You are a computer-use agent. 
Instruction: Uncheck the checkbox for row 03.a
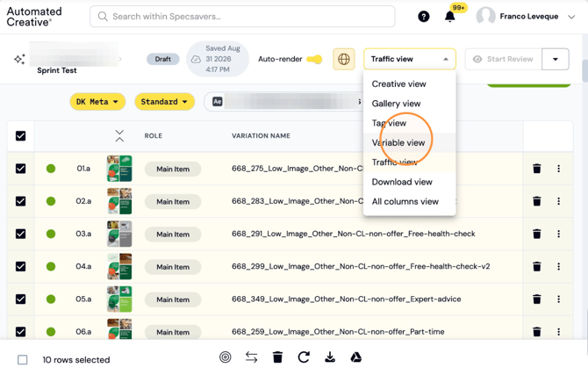click(21, 234)
